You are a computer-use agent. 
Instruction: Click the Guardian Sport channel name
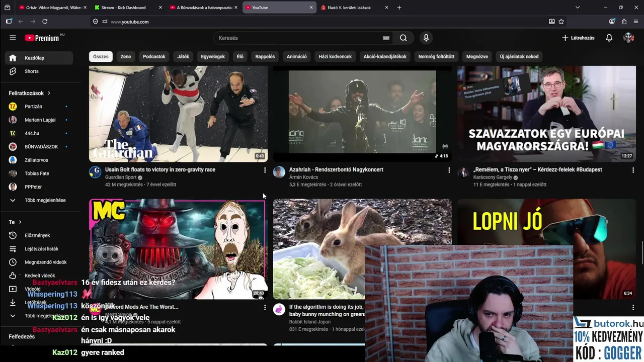[x=121, y=177]
